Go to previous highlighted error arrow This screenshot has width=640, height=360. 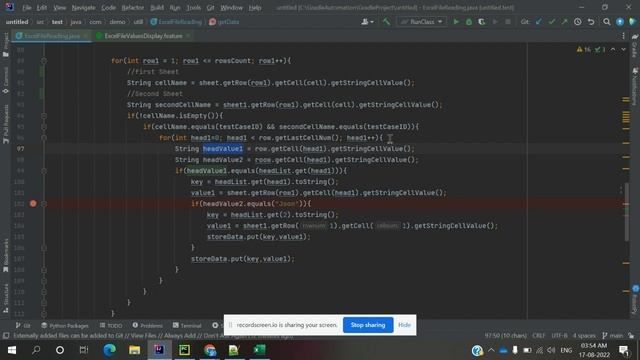[x=613, y=49]
